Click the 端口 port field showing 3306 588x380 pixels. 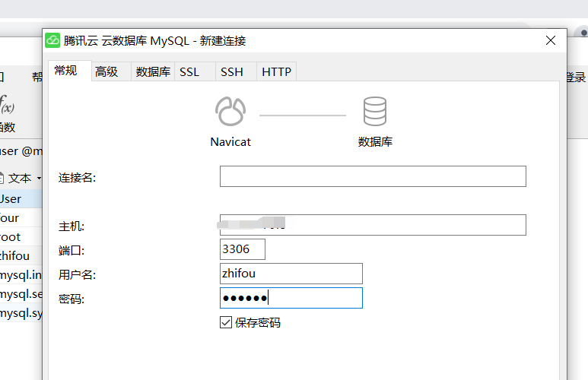coord(243,249)
